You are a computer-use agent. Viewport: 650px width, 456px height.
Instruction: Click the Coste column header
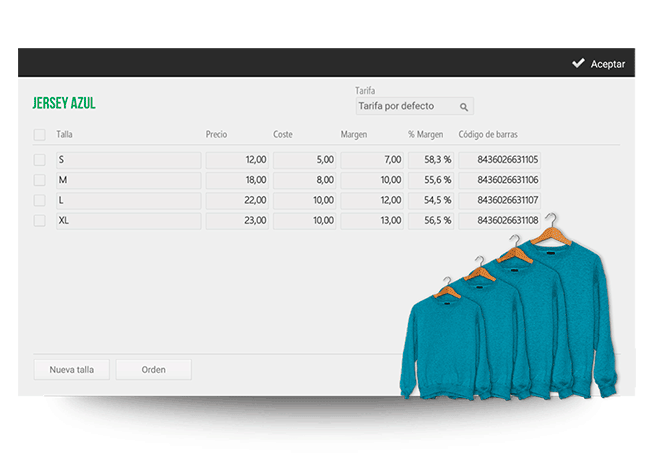[x=283, y=134]
